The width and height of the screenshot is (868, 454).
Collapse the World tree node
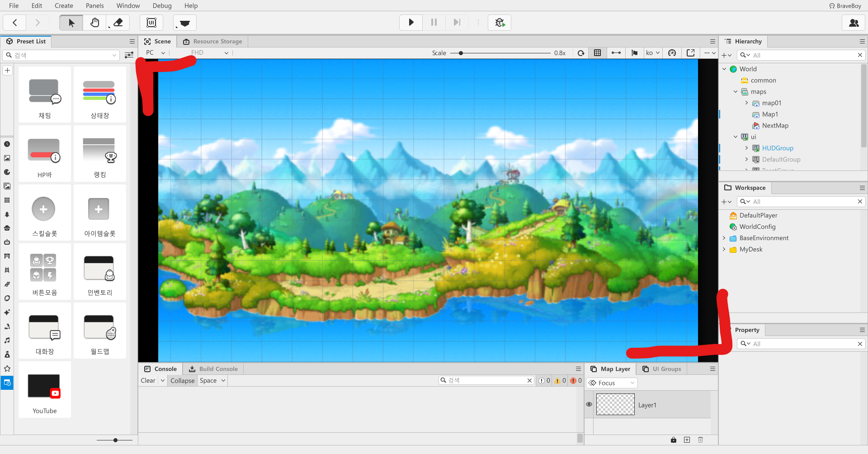724,69
